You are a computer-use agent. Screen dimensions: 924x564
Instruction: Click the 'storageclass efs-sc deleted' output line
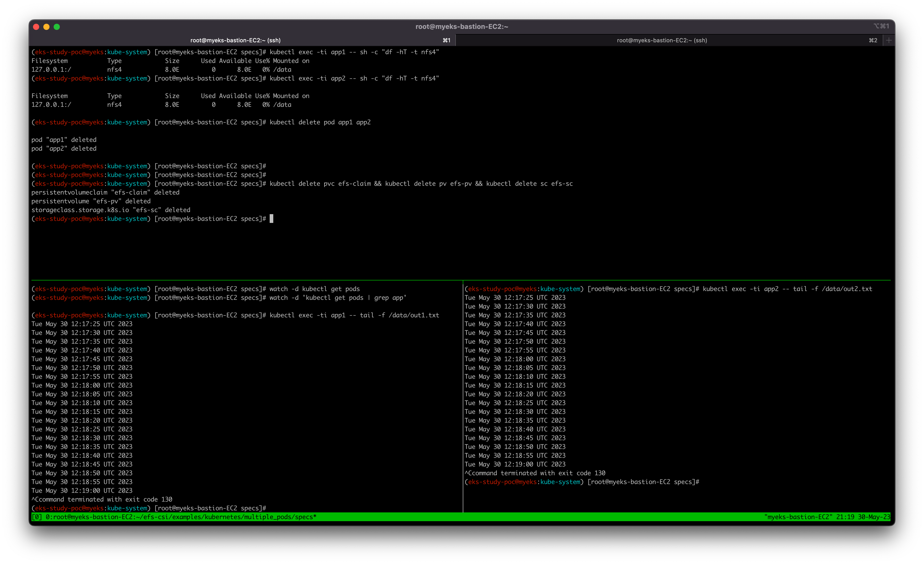111,210
